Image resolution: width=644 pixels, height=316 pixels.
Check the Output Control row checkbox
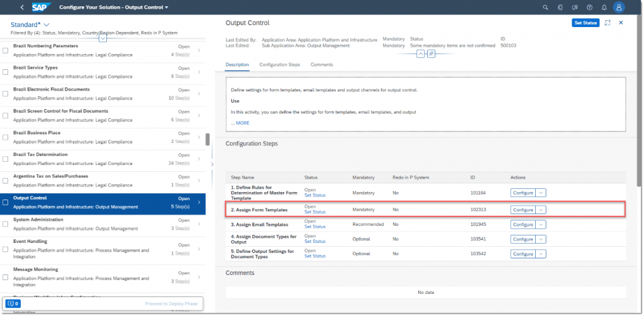(5, 202)
